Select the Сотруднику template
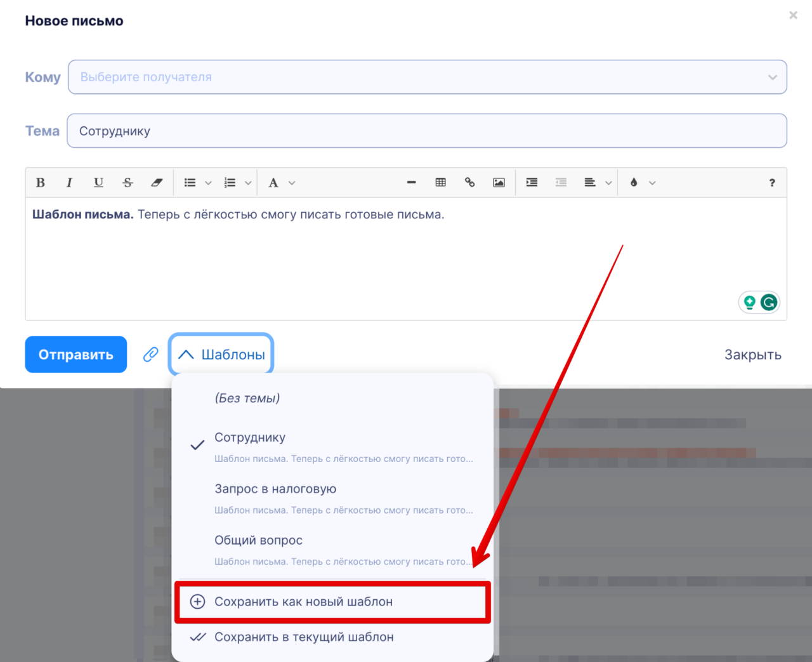812x662 pixels. 332,447
